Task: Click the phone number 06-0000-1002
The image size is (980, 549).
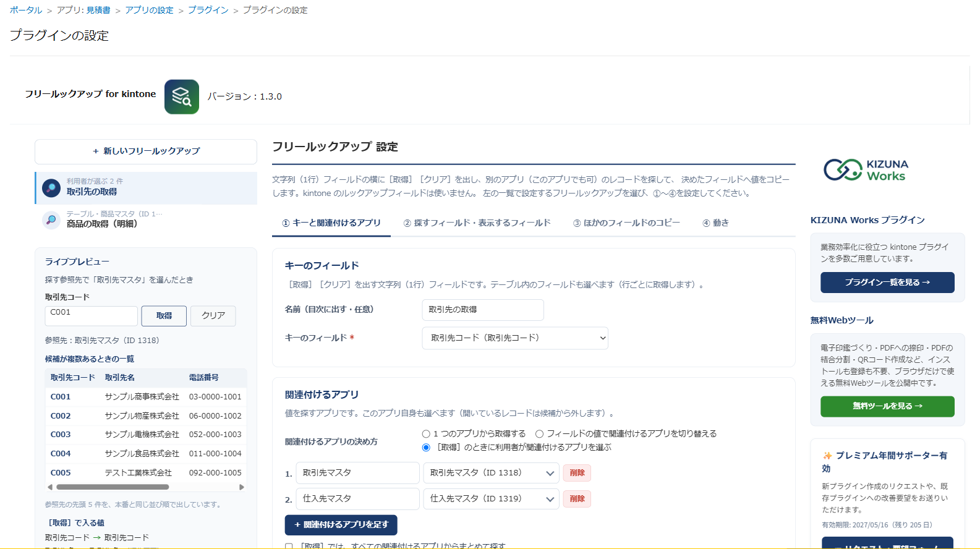Action: point(215,416)
